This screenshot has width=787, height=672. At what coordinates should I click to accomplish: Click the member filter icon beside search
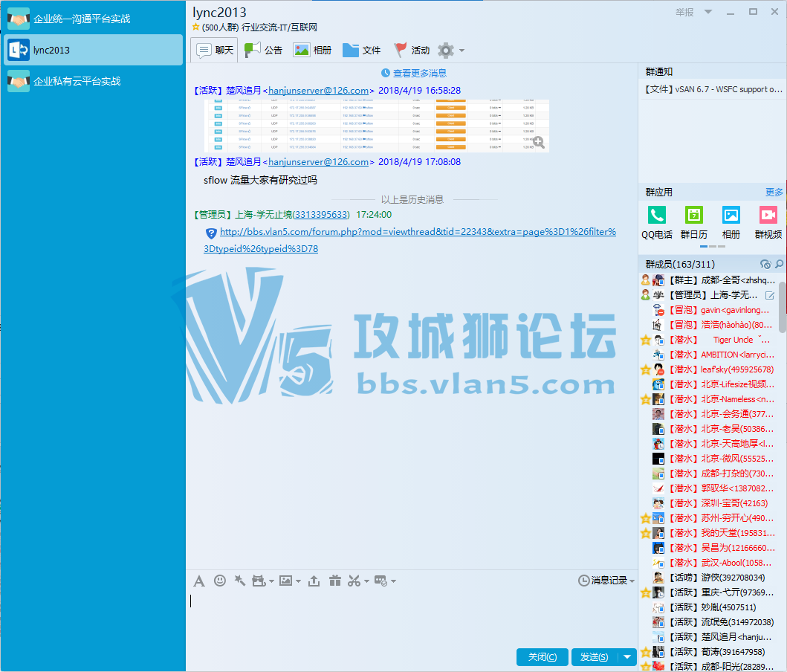coord(765,264)
